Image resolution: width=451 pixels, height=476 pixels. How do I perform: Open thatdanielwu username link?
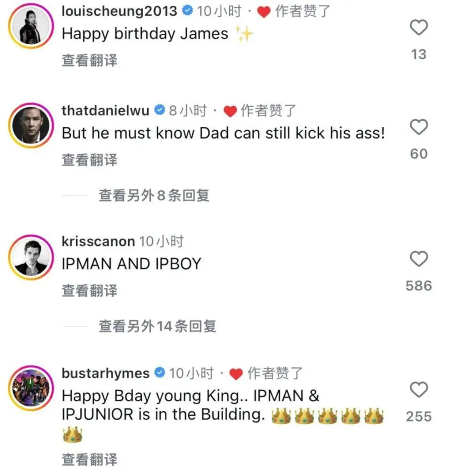click(105, 111)
